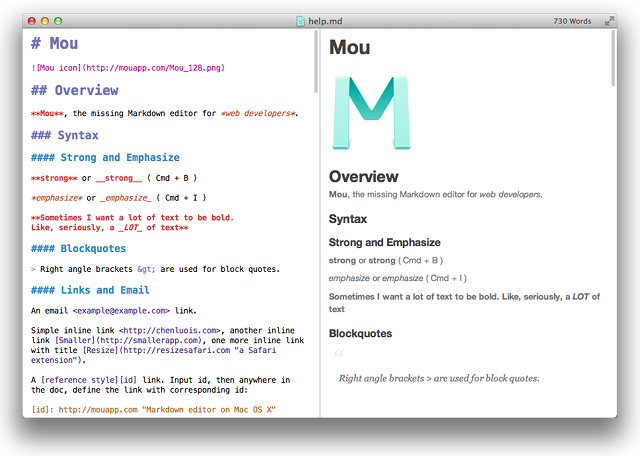Image resolution: width=640 pixels, height=456 pixels.
Task: Click 'Strong and Emphasize' heading in preview
Action: coord(384,242)
